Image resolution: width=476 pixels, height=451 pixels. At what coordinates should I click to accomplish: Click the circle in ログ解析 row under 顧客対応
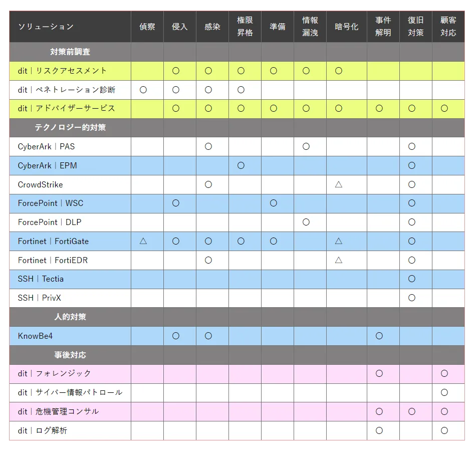(x=444, y=430)
